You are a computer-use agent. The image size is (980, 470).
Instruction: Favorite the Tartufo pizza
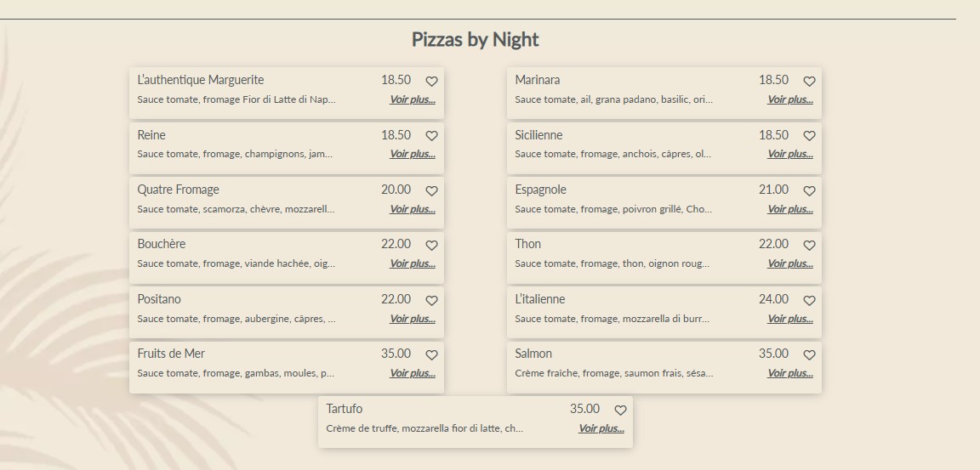coord(620,411)
